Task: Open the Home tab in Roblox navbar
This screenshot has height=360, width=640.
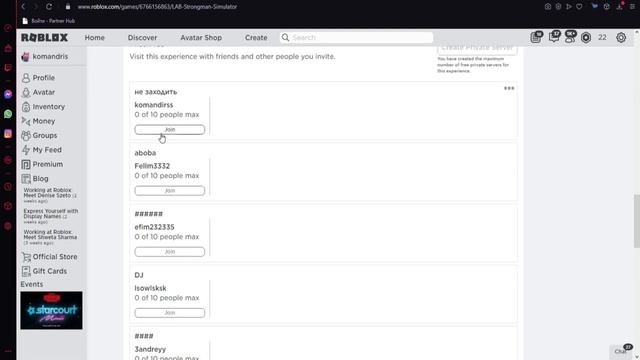Action: 95,38
